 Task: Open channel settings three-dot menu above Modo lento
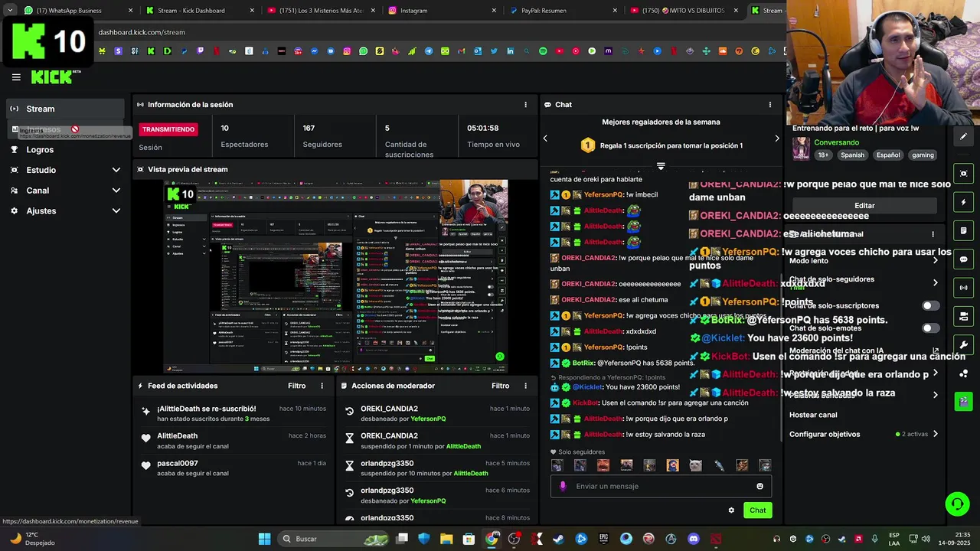tap(933, 234)
